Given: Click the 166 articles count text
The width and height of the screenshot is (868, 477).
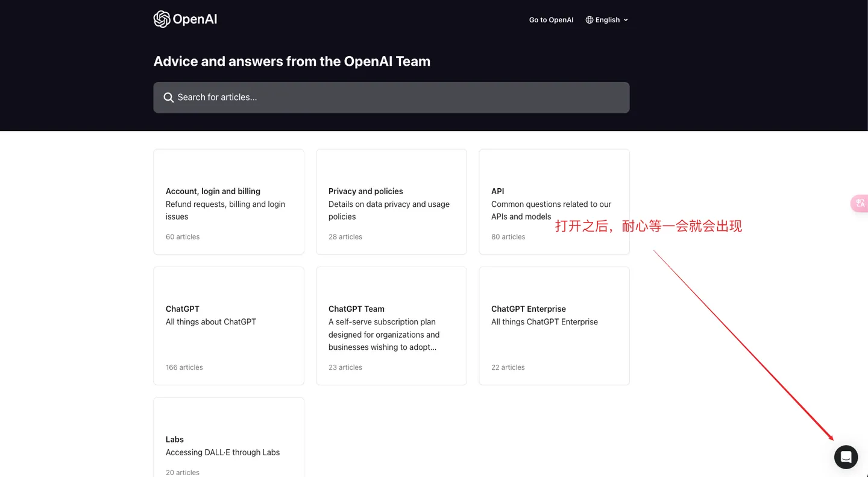Looking at the screenshot, I should point(184,367).
